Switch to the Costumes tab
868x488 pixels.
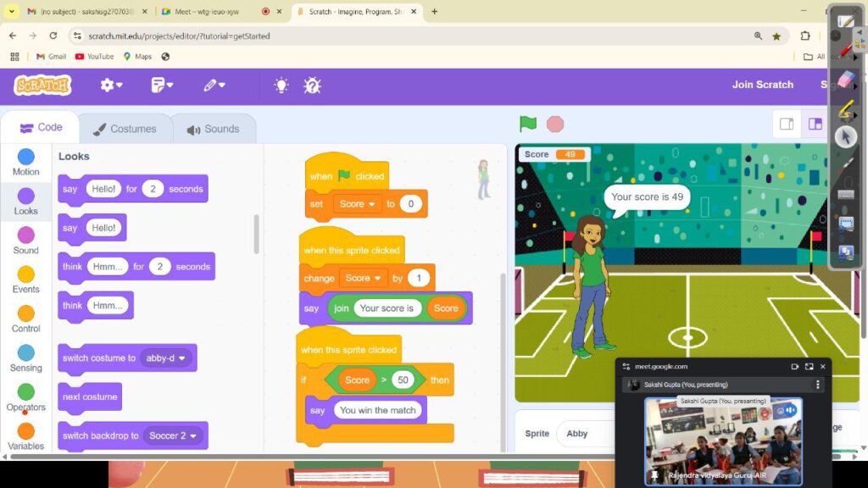tap(125, 129)
